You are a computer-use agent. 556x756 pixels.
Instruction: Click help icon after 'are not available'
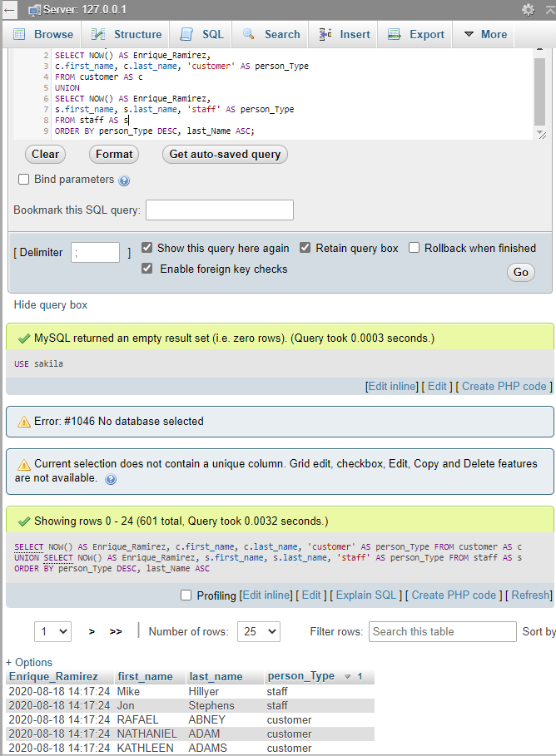[x=111, y=479]
